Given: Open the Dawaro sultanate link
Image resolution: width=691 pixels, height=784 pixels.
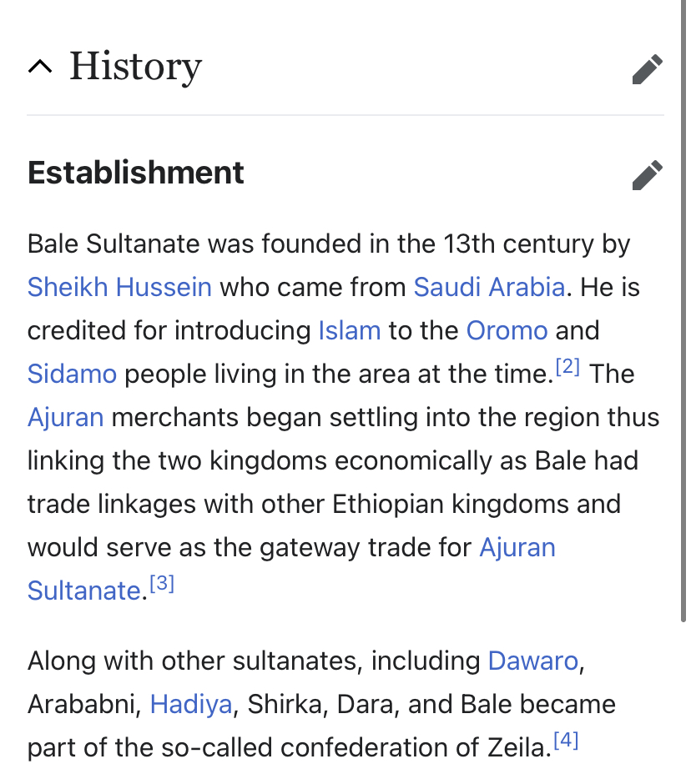Looking at the screenshot, I should [x=532, y=661].
